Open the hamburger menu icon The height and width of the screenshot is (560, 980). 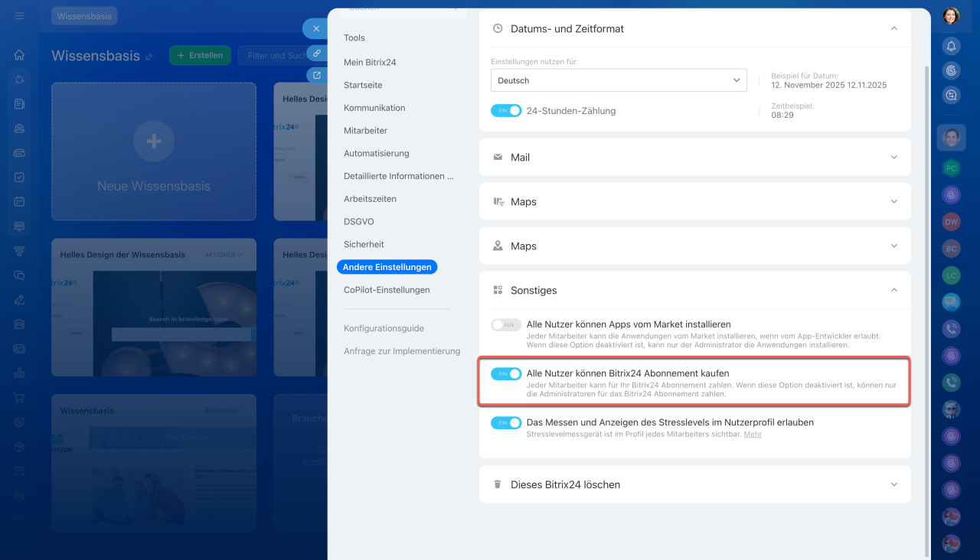coord(19,15)
